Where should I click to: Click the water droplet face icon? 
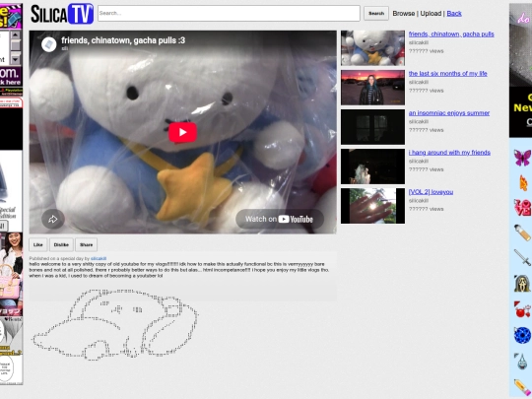pyautogui.click(x=521, y=361)
